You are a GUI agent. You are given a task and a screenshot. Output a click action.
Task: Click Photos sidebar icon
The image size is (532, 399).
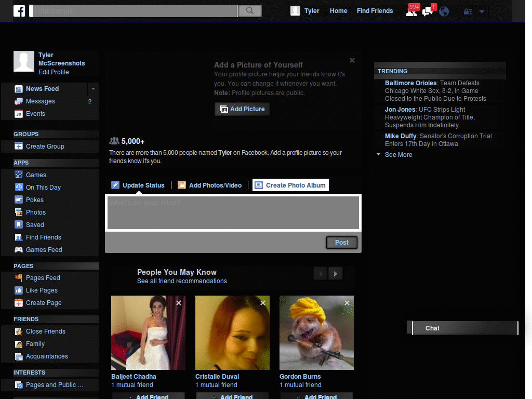click(x=19, y=212)
